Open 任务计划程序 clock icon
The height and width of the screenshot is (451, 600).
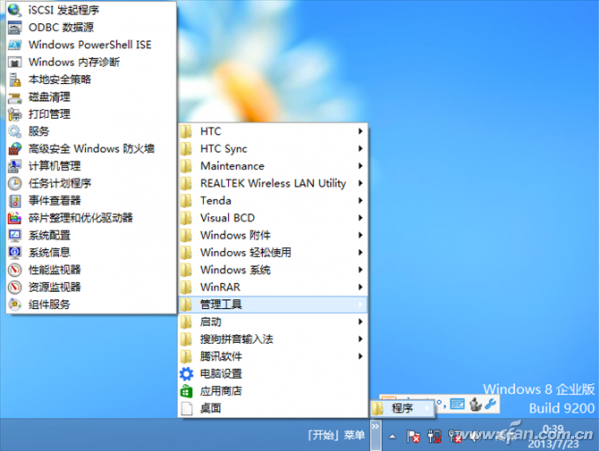[x=15, y=183]
